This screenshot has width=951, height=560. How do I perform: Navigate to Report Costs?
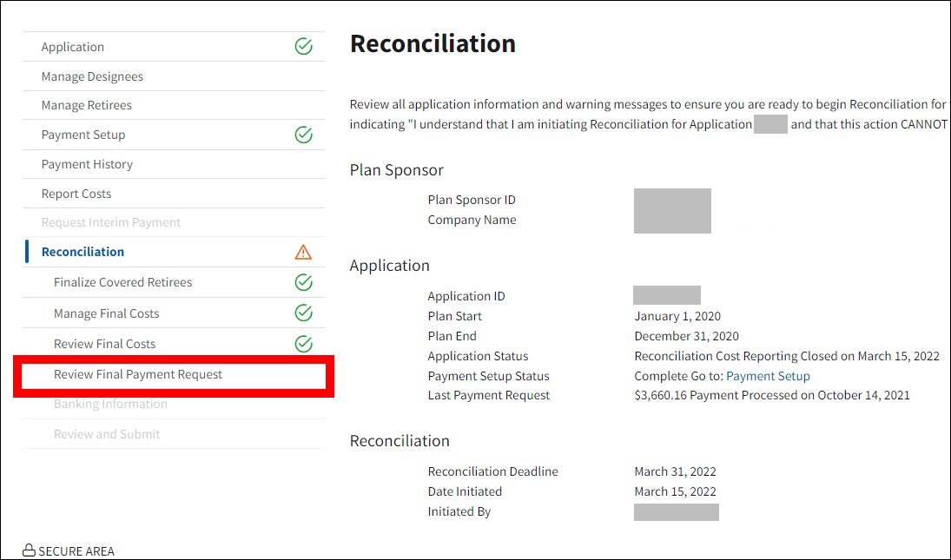76,194
